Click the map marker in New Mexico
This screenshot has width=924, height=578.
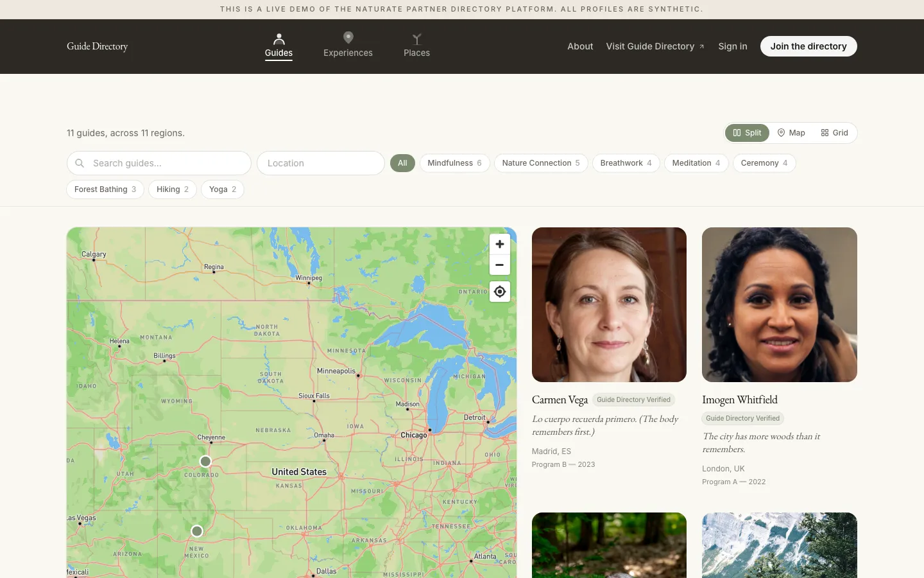pos(197,531)
